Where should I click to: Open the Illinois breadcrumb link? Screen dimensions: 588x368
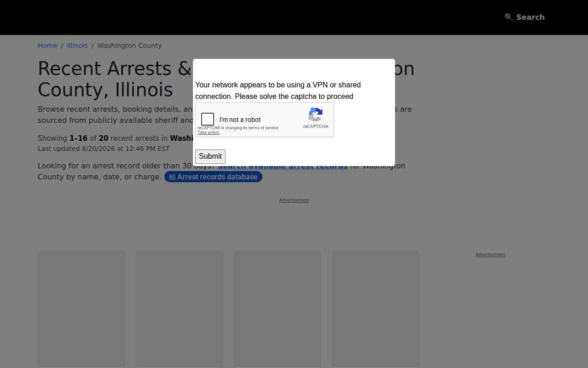77,46
